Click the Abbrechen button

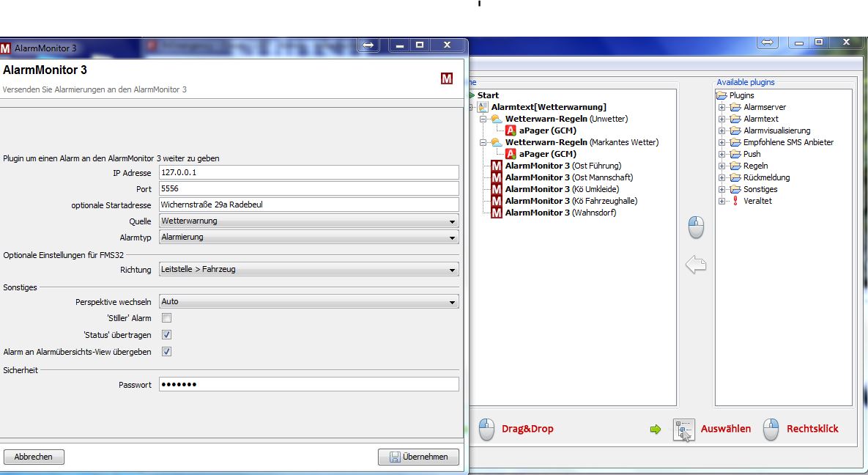click(34, 457)
